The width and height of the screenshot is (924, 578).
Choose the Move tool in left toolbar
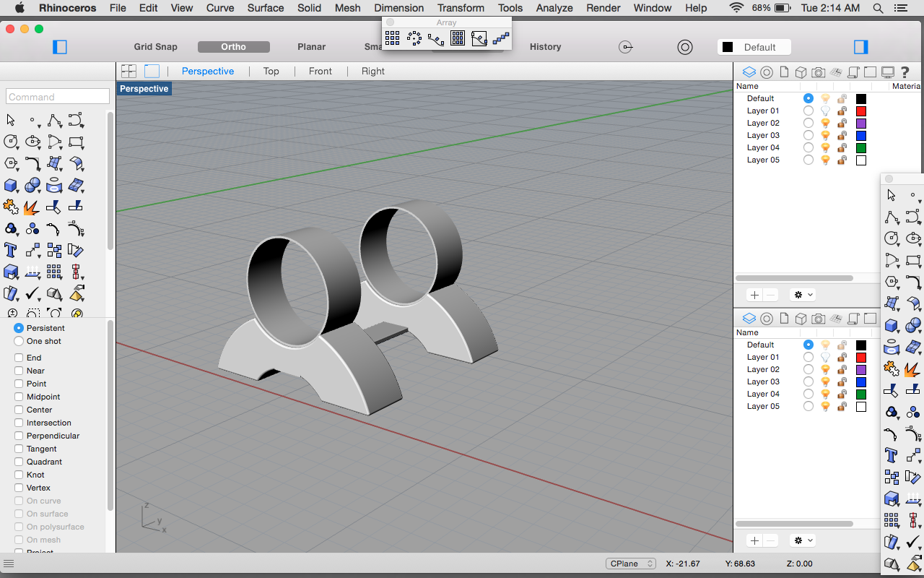point(32,250)
